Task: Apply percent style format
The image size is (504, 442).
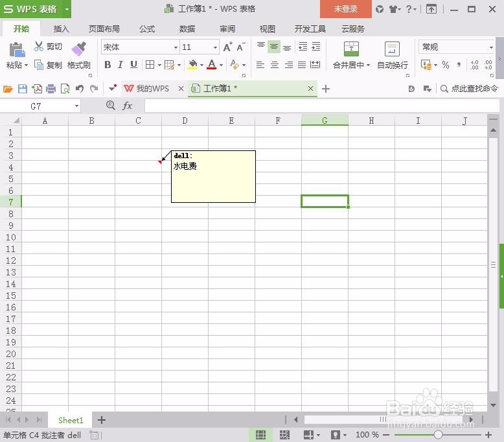Action: tap(446, 65)
